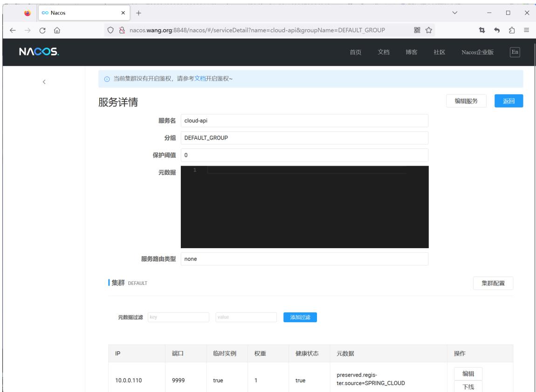
Task: Click inside the 元数据 code editor
Action: (x=304, y=207)
